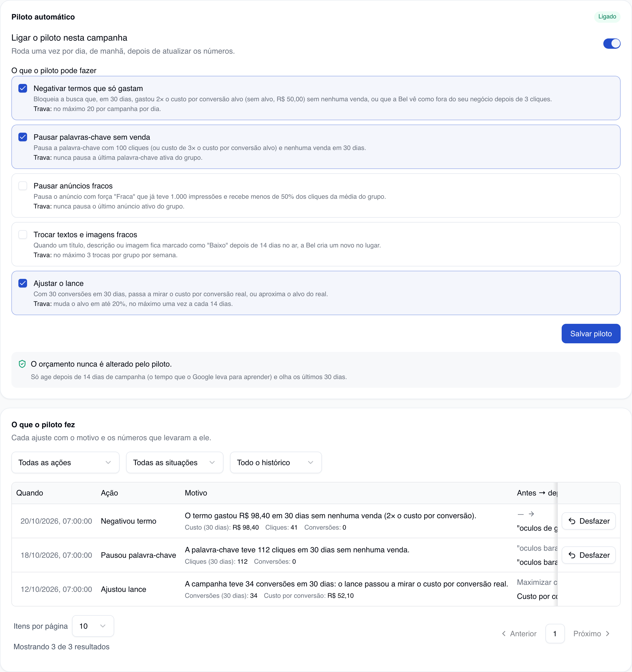Open the Todas as ações filter
The image size is (632, 672).
65,462
